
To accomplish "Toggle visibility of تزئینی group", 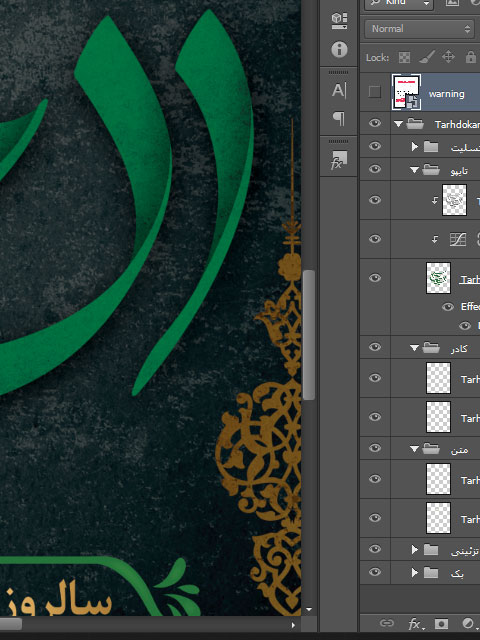I will point(375,549).
